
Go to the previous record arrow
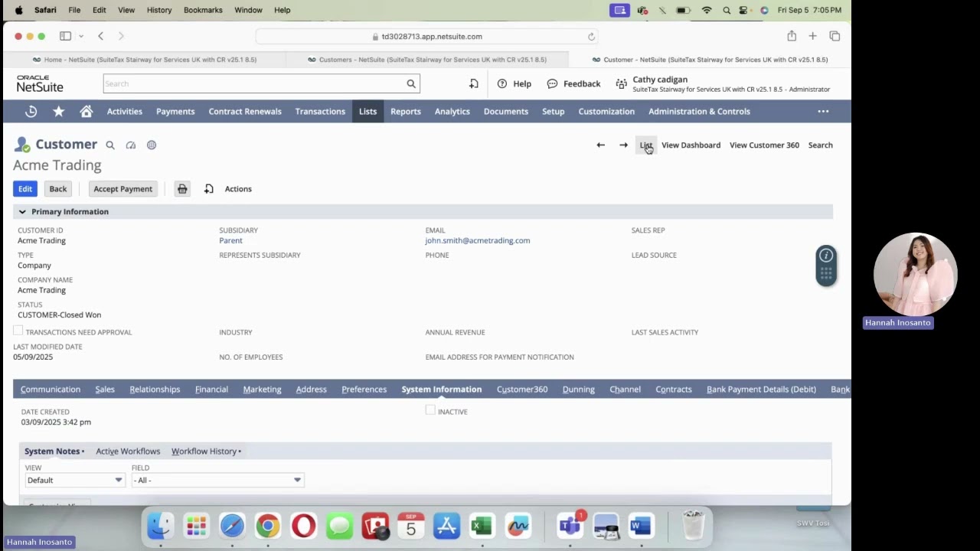(x=601, y=145)
